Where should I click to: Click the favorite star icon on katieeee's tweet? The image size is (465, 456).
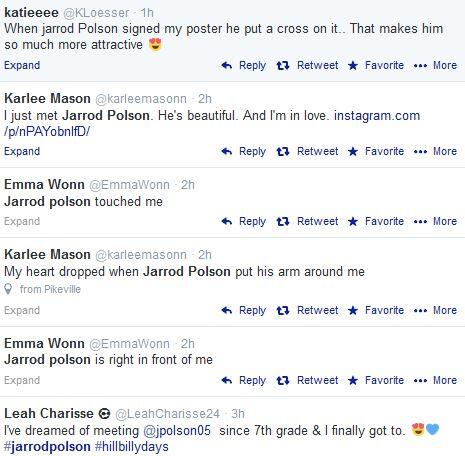[x=353, y=65]
